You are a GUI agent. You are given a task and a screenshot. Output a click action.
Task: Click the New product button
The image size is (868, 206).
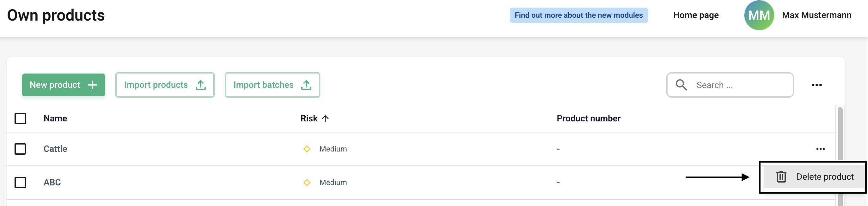(x=55, y=85)
